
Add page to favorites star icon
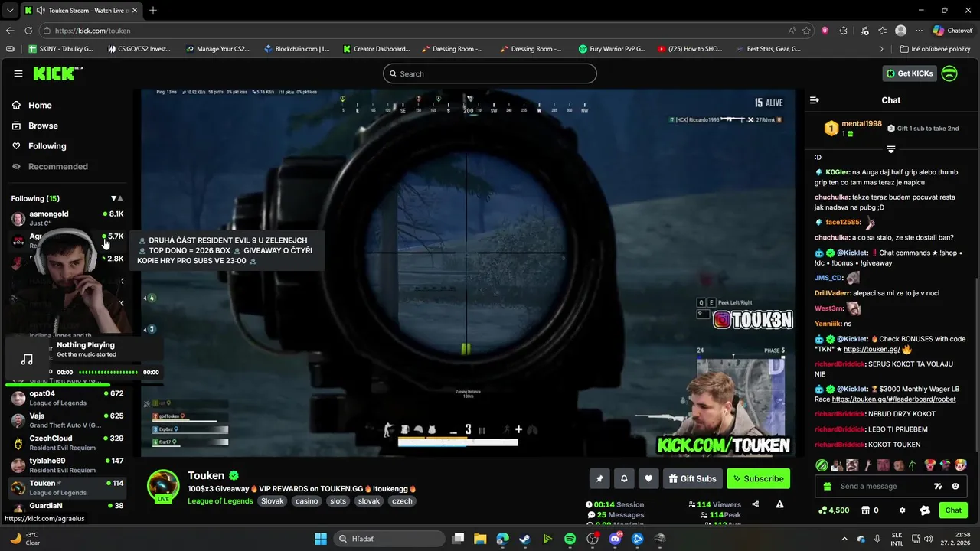point(806,31)
